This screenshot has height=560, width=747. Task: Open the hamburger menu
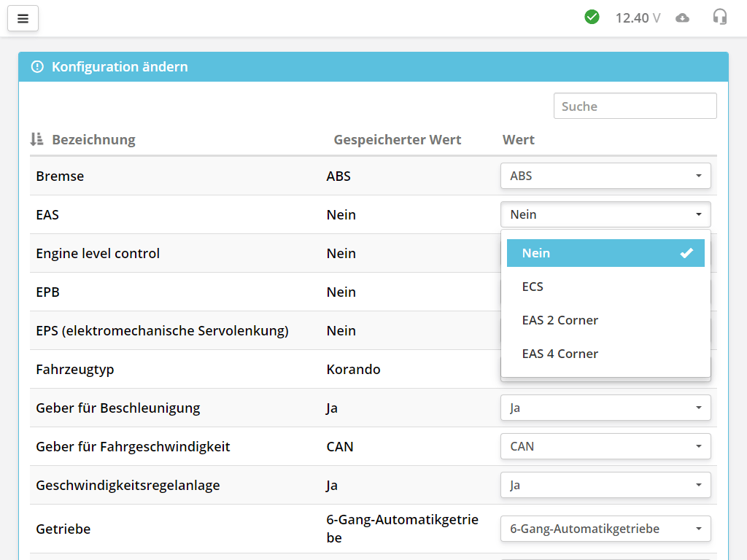pyautogui.click(x=23, y=19)
